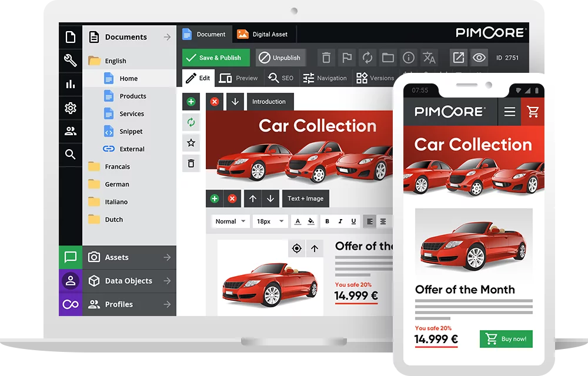588x376 pixels.
Task: Open the users icon in sidebar
Action: pos(71,131)
